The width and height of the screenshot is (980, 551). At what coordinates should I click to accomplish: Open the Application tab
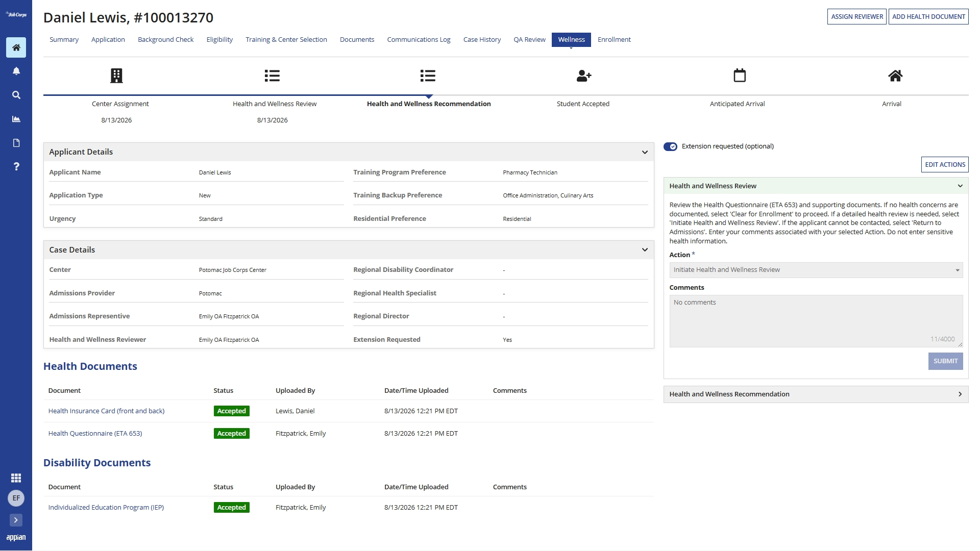(108, 40)
